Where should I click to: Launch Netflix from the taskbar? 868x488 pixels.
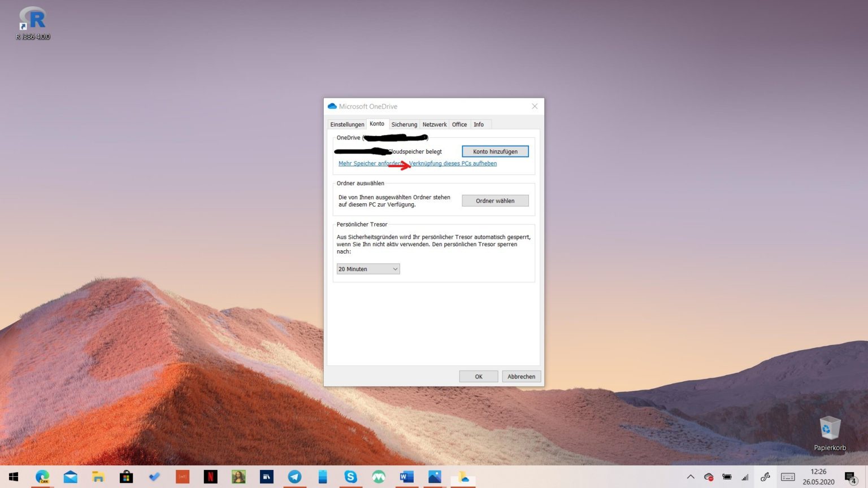coord(211,477)
